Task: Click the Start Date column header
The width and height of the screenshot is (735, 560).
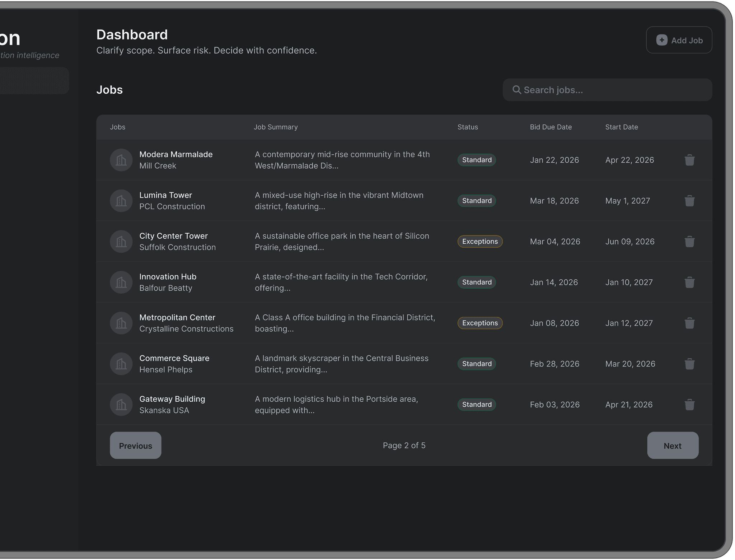Action: click(x=621, y=127)
